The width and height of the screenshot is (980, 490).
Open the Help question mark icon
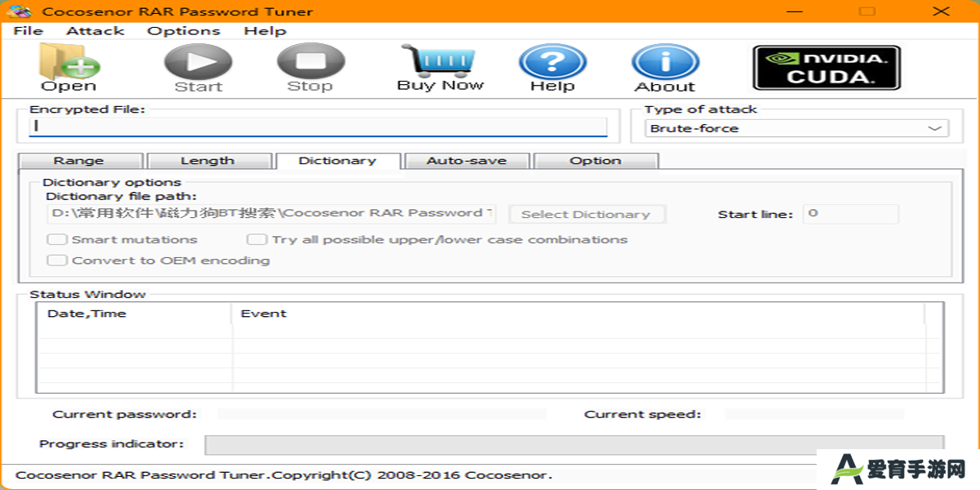553,67
